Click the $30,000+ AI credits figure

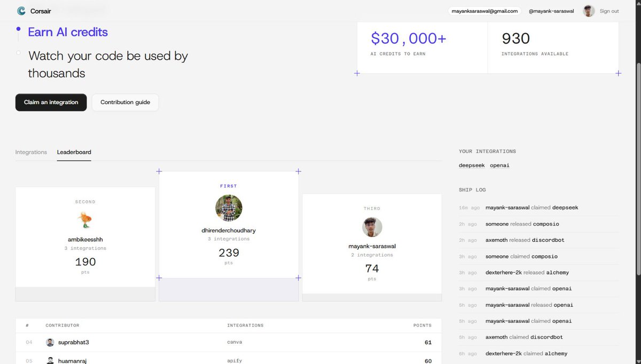click(x=409, y=38)
